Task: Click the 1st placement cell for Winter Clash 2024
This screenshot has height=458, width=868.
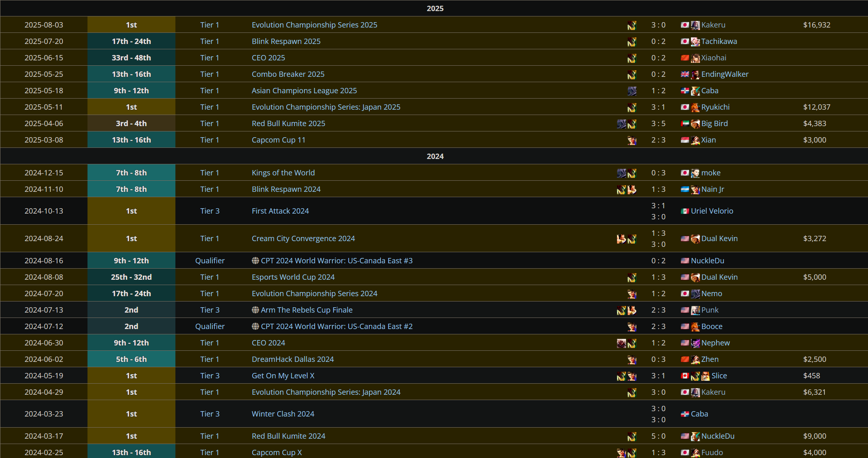Action: point(131,414)
